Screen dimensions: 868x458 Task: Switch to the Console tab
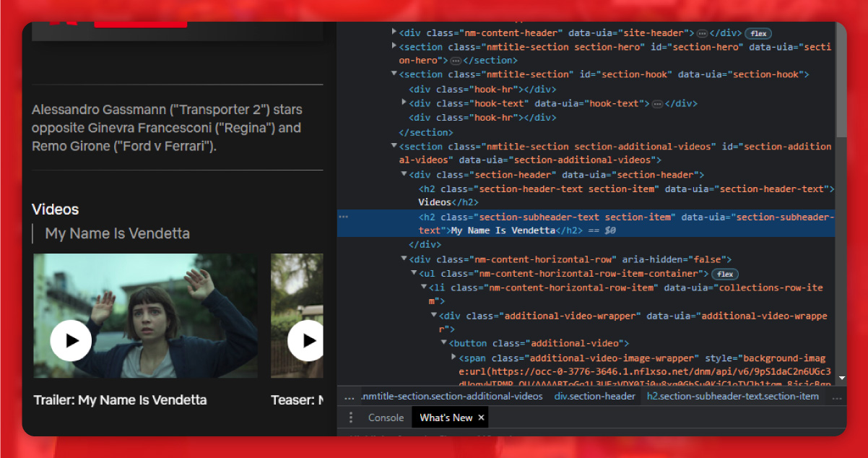386,417
